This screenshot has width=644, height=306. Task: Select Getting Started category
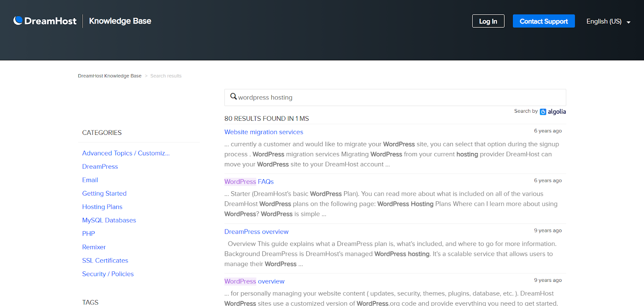(x=104, y=193)
